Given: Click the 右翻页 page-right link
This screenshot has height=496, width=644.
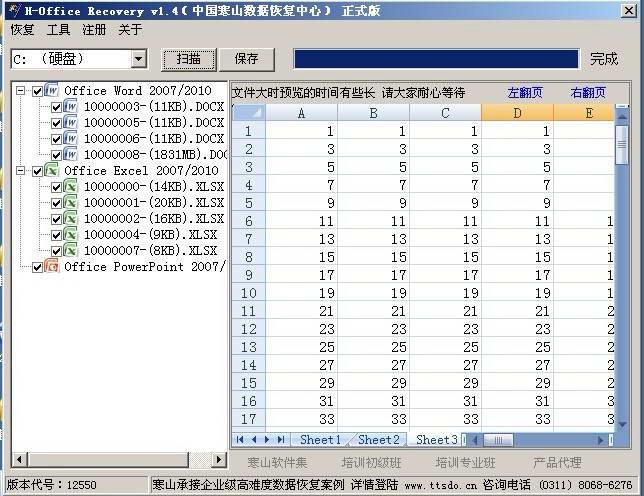Looking at the screenshot, I should coord(588,92).
